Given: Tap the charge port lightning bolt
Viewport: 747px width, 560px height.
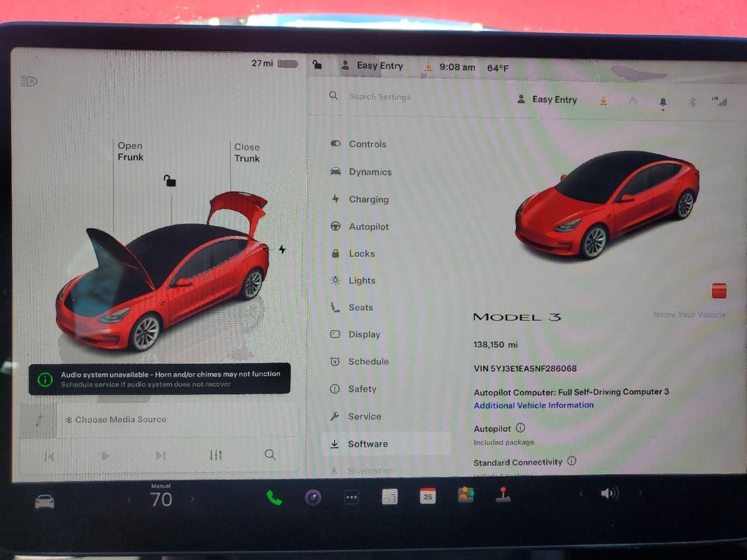Looking at the screenshot, I should click(x=282, y=250).
